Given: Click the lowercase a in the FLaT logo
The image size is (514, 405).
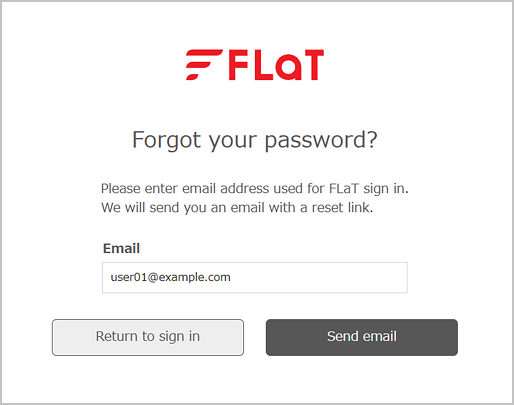Looking at the screenshot, I should pos(288,68).
